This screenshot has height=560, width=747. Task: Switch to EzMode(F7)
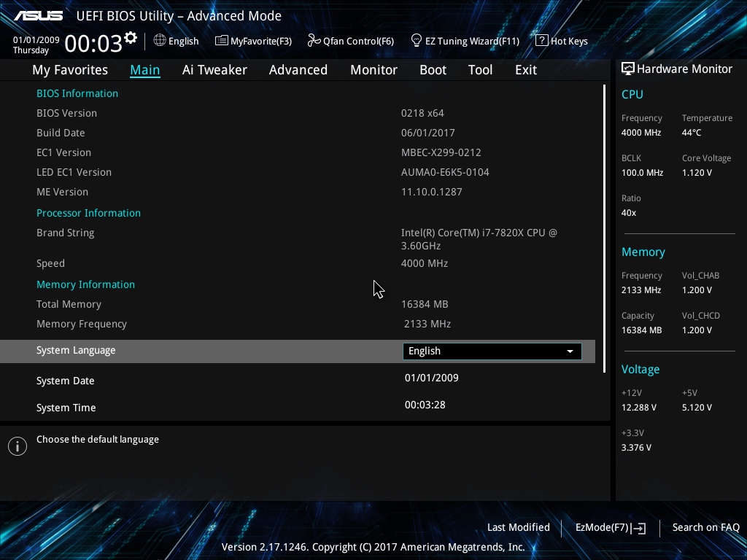pos(602,528)
